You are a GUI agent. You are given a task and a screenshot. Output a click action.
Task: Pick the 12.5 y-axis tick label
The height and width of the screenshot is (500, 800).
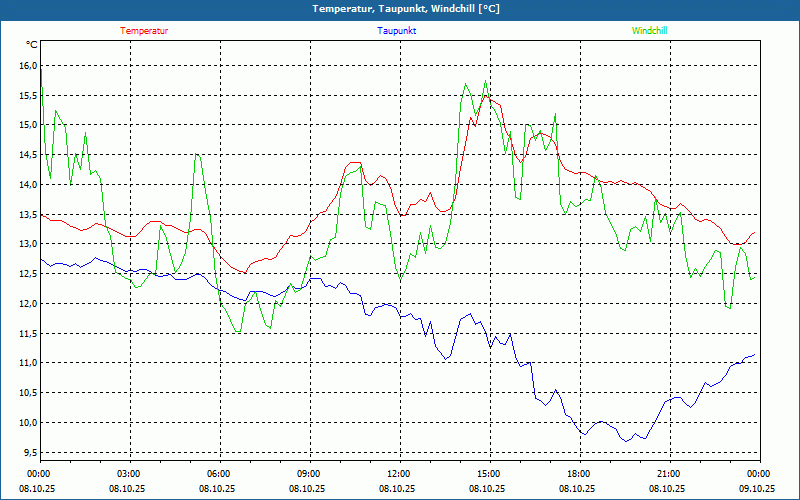[x=27, y=274]
